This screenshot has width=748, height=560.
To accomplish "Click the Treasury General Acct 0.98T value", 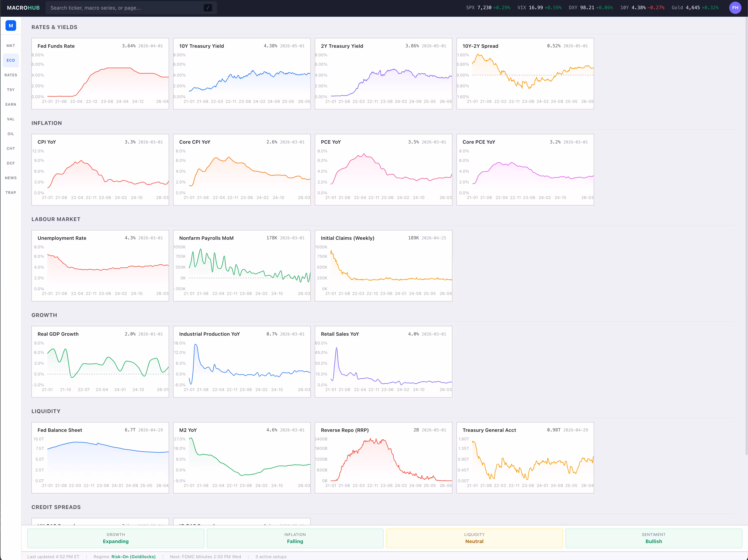I will tap(554, 430).
